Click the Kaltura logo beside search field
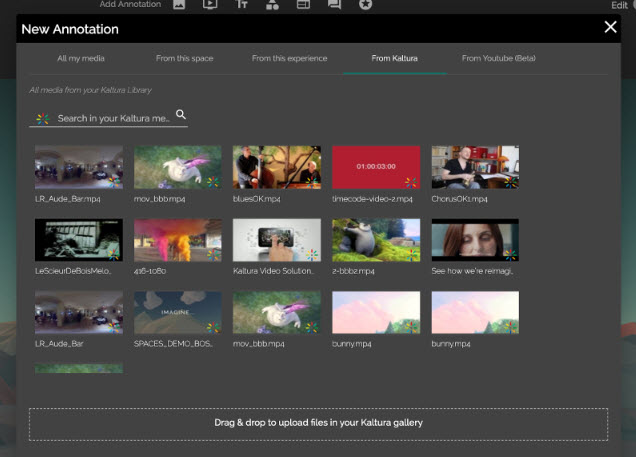Screen dimensions: 636x457 (x=42, y=118)
